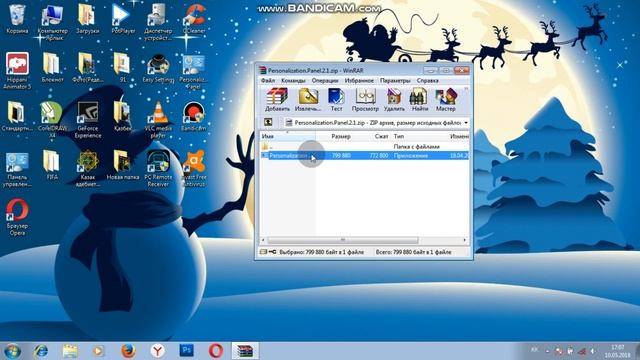The height and width of the screenshot is (360, 640).
Task: Click the key password icon in status bar
Action: pos(272,252)
